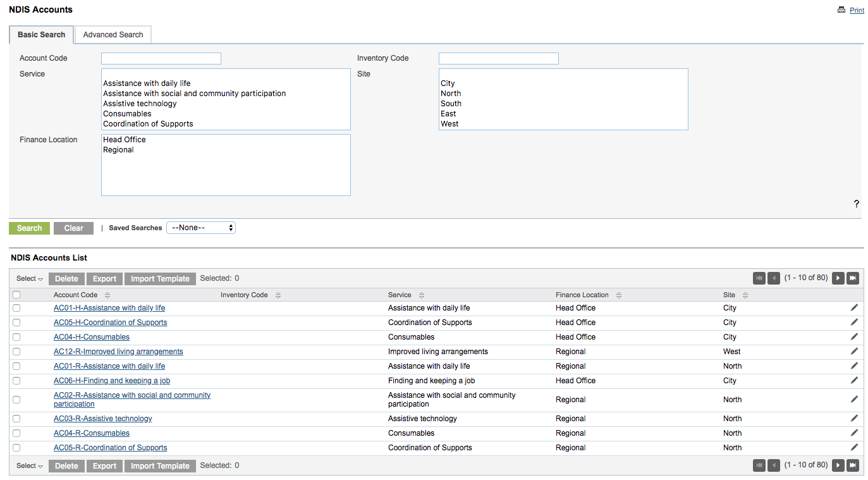868x480 pixels.
Task: Check the AC01-H-Assistance with daily life row
Action: pos(16,308)
